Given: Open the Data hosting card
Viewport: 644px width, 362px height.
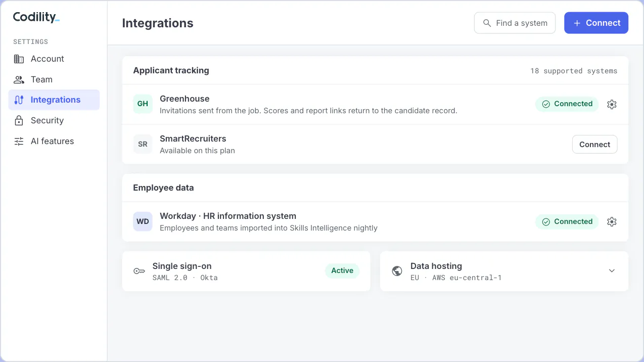Looking at the screenshot, I should tap(504, 271).
